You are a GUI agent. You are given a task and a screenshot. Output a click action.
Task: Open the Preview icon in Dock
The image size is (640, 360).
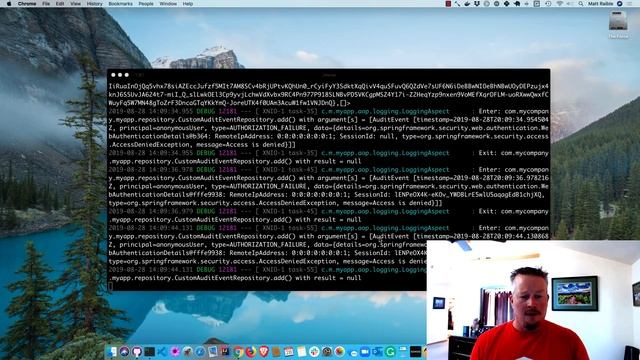tap(213, 352)
